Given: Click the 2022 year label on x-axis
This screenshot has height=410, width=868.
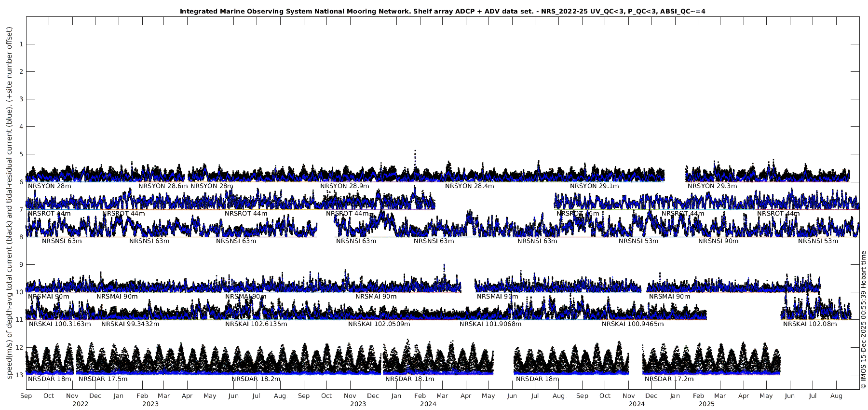Looking at the screenshot, I should pos(80,404).
